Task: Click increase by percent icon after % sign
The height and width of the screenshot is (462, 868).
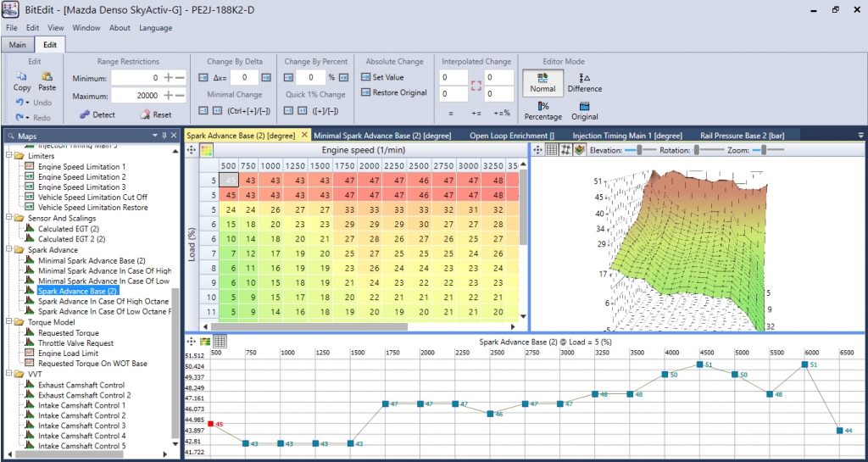Action: [344, 78]
